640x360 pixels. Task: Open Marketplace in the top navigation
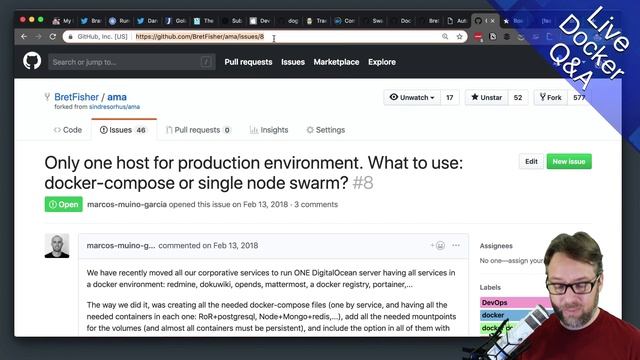coord(336,62)
